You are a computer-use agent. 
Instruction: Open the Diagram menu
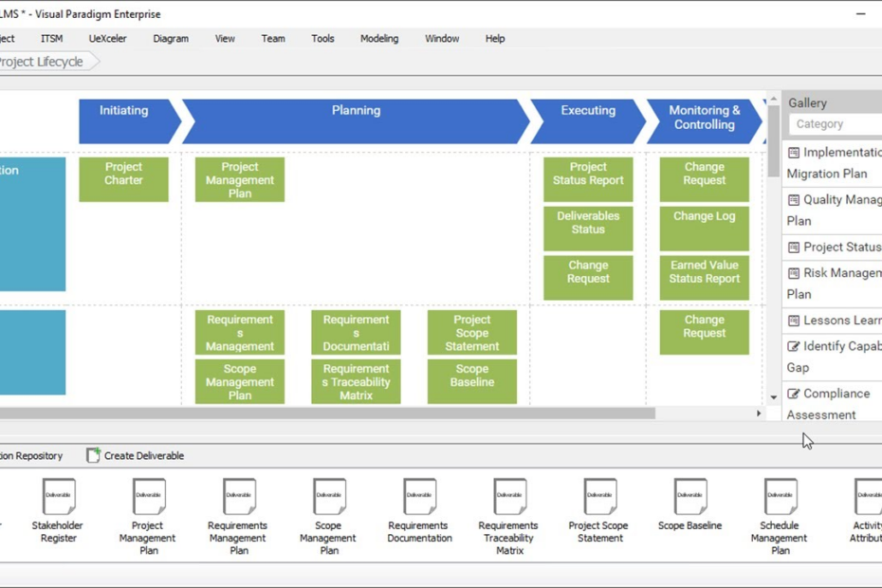coord(171,39)
